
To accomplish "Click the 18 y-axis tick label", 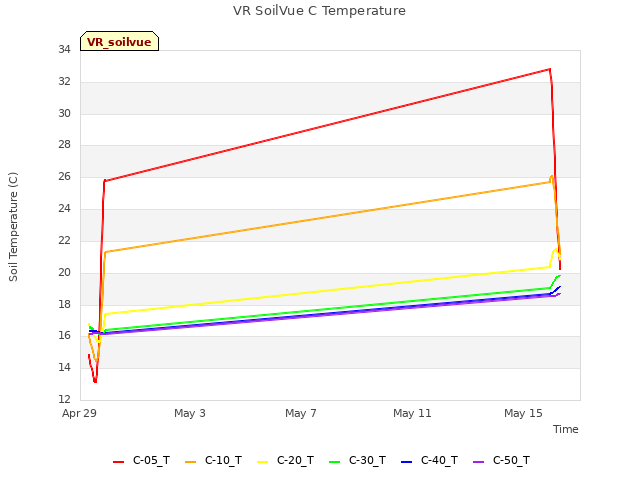I will point(64,304).
